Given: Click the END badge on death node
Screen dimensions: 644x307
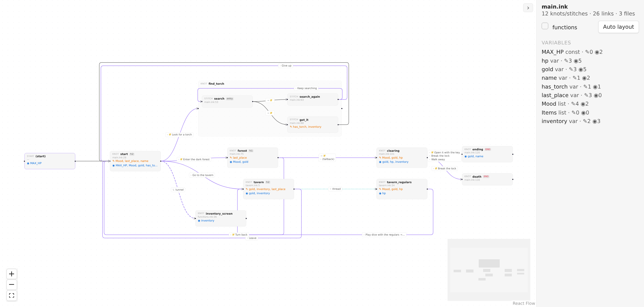Looking at the screenshot, I should point(486,177).
